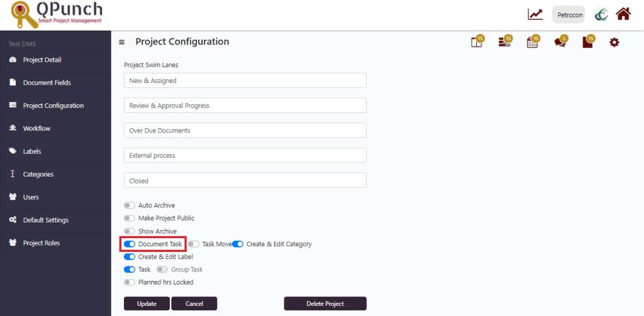Screen dimensions: 644x316
Task: Open the analytics chart icon
Action: pyautogui.click(x=535, y=14)
